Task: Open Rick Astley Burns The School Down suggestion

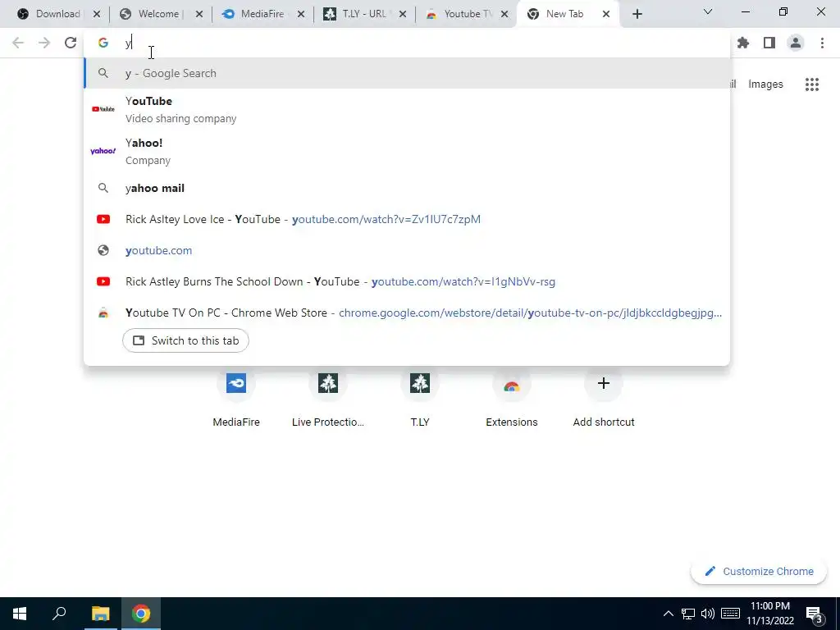Action: pyautogui.click(x=407, y=282)
